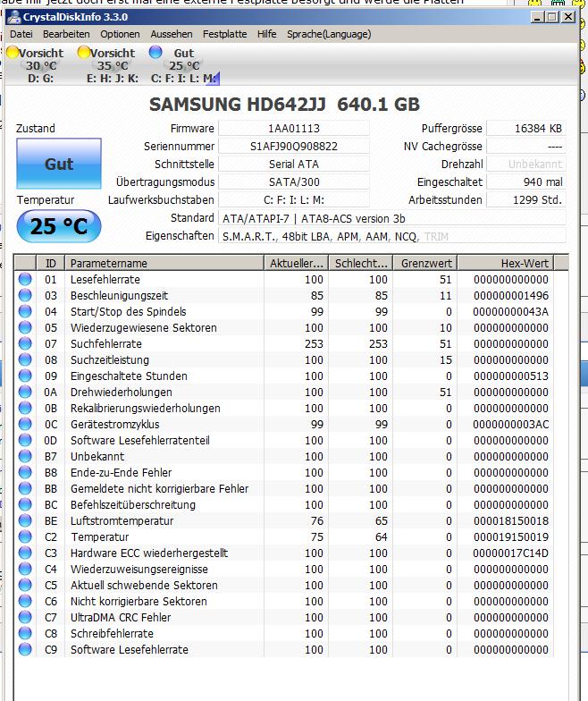Select the Gemeldete nicht korrigierbare Fehler row
Screen dimensions: 588x701
pos(286,488)
